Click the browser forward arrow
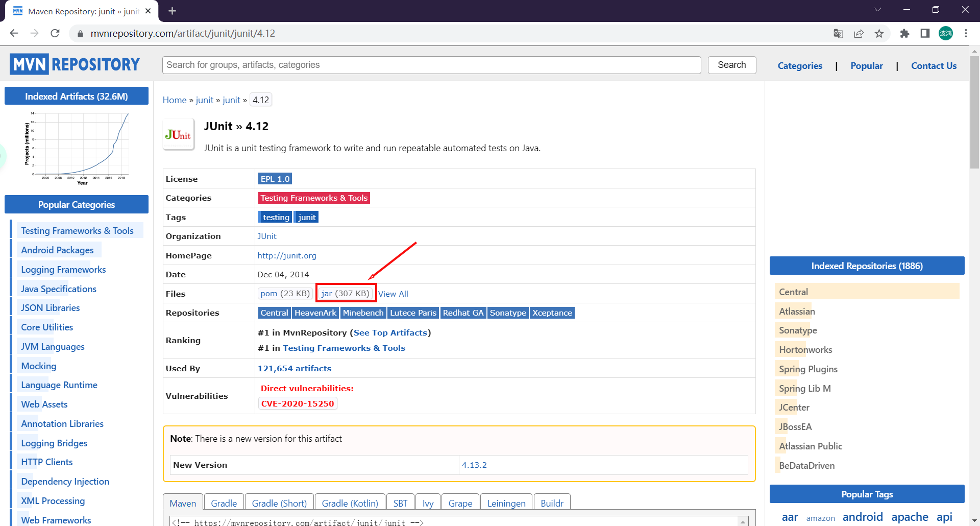This screenshot has height=526, width=980. tap(35, 33)
